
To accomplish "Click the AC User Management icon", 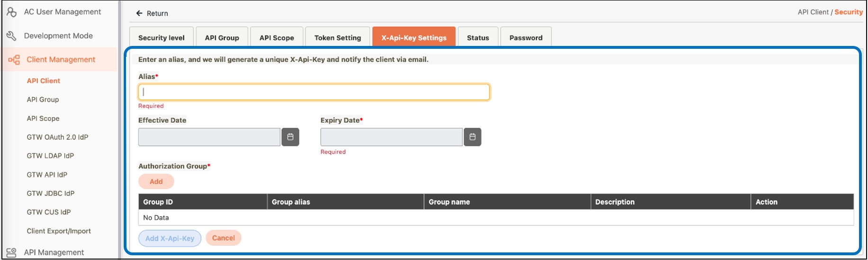I will coord(12,12).
